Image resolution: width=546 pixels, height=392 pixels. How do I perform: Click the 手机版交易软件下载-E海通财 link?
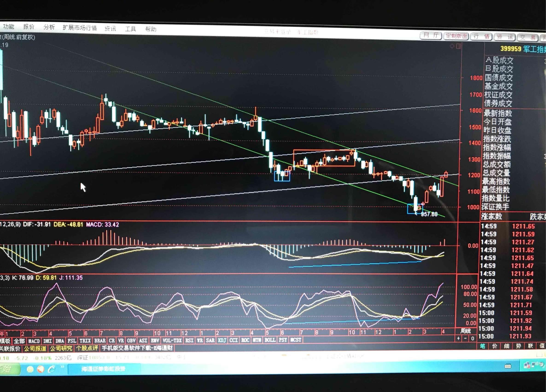(x=137, y=348)
